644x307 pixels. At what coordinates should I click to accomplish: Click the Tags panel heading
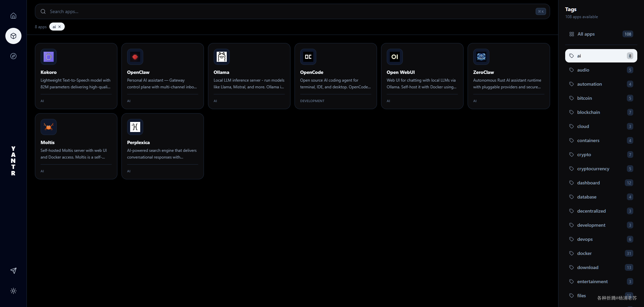coord(571,9)
